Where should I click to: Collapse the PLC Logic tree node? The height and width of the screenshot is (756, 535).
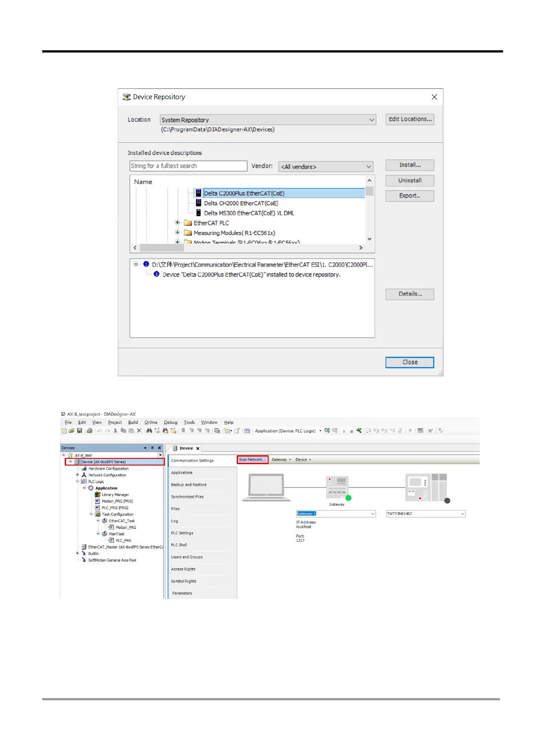pos(77,481)
